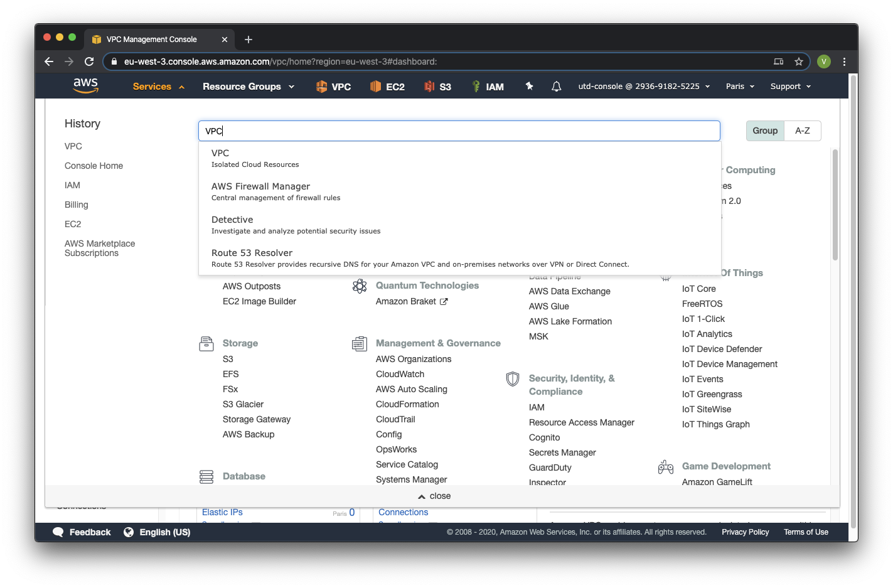Open Elastic IPs dashboard link
Screen dimensions: 893x588
pos(222,512)
